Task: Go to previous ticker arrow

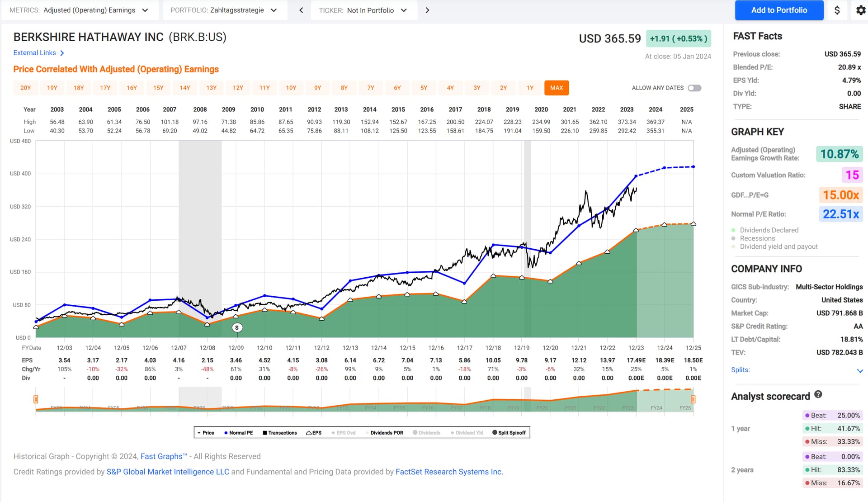Action: click(x=301, y=10)
